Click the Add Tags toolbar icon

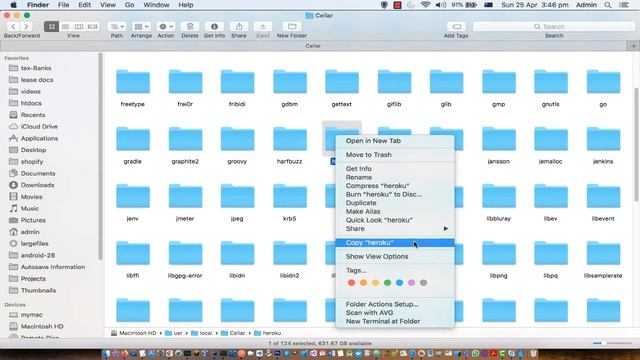pos(456,27)
